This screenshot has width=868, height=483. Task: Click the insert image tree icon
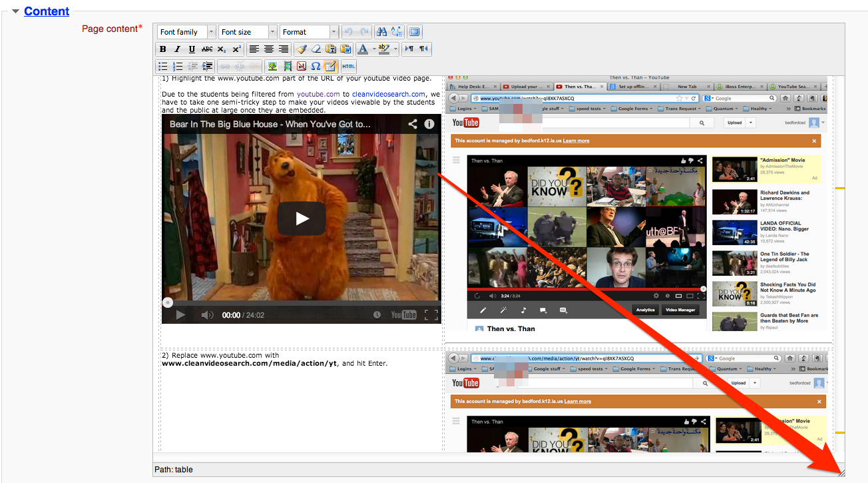pos(272,66)
